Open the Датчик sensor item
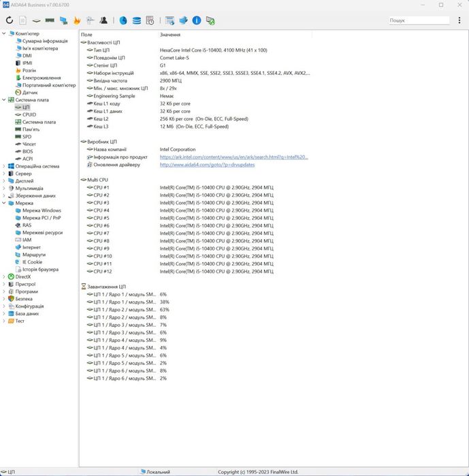 [30, 93]
